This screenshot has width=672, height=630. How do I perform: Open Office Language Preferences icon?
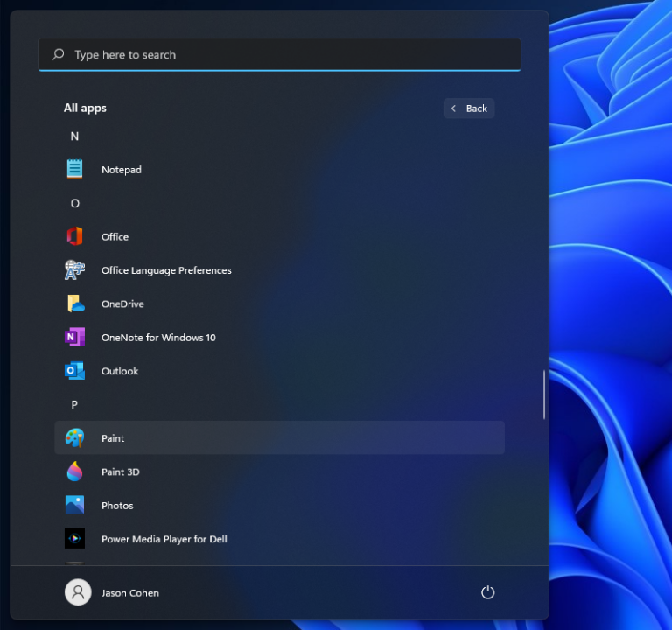pyautogui.click(x=74, y=270)
